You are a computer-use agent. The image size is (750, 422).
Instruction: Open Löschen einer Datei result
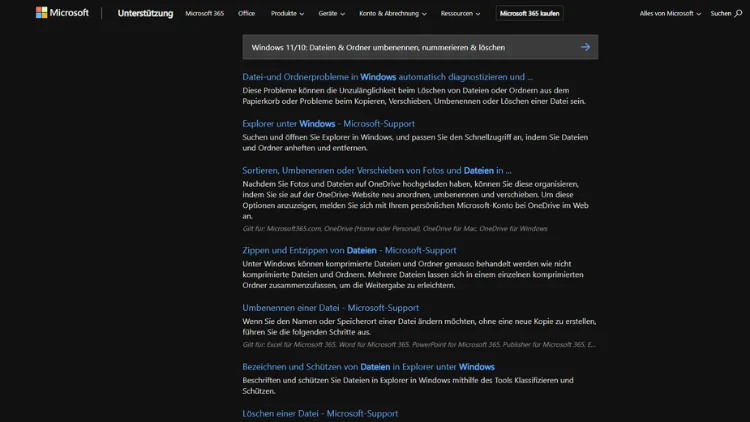click(x=320, y=413)
